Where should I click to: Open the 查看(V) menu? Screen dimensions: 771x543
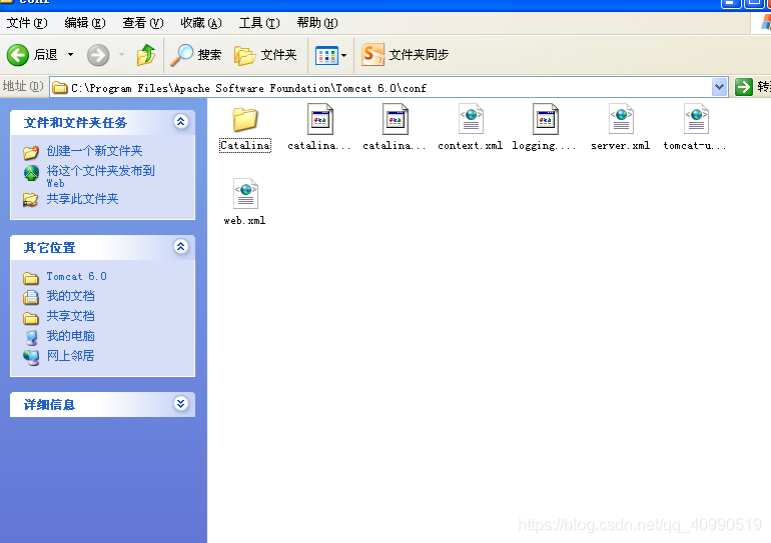coord(143,23)
